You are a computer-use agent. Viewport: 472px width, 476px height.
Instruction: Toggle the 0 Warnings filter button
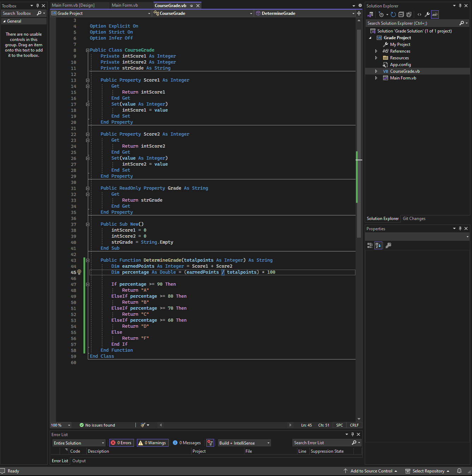point(152,443)
